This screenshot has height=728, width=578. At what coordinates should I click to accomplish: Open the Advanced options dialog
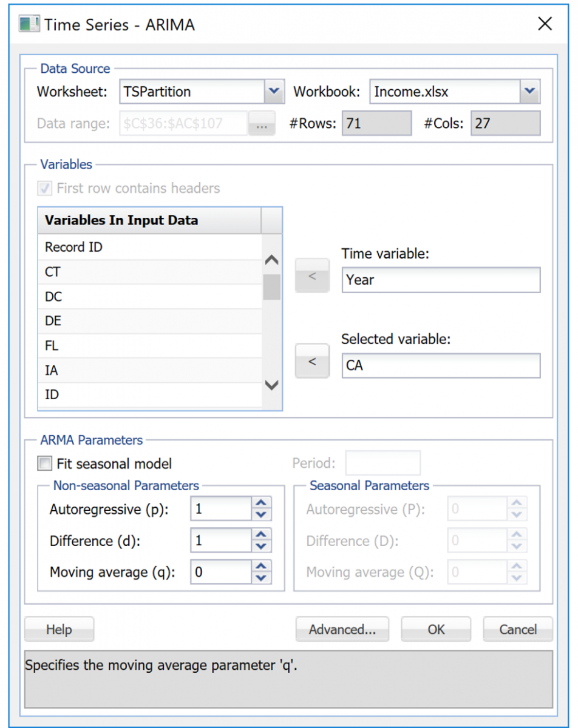pyautogui.click(x=342, y=630)
